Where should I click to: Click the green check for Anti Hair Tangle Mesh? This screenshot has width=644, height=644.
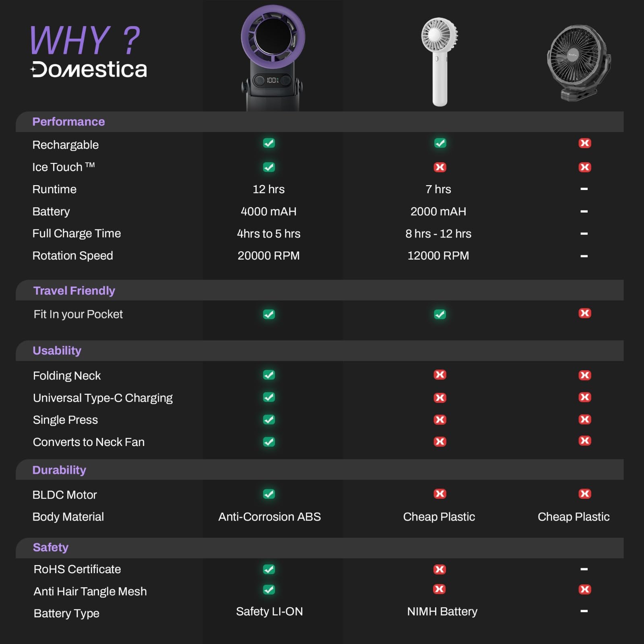(x=269, y=590)
